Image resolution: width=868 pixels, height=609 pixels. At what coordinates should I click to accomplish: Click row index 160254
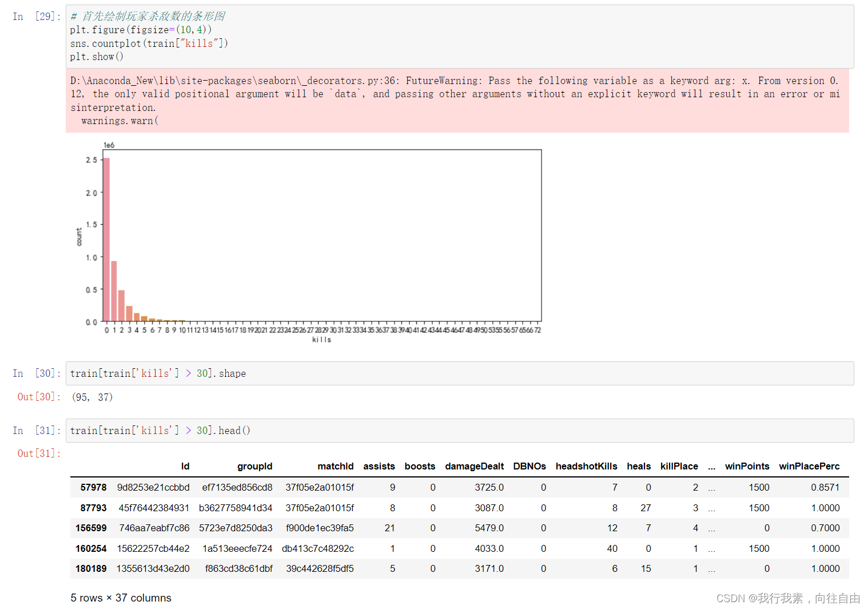91,549
